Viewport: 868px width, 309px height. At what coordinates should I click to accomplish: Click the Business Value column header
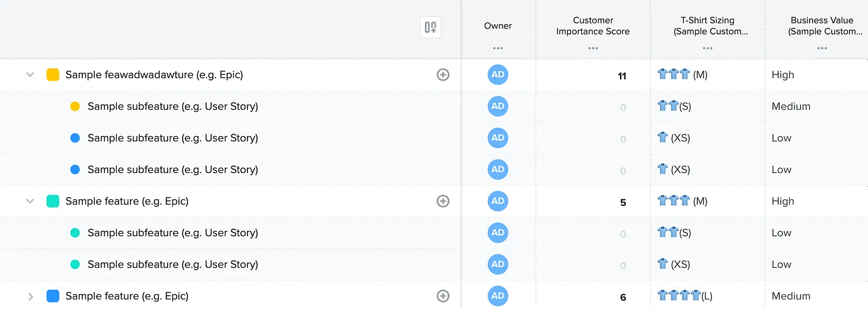825,26
